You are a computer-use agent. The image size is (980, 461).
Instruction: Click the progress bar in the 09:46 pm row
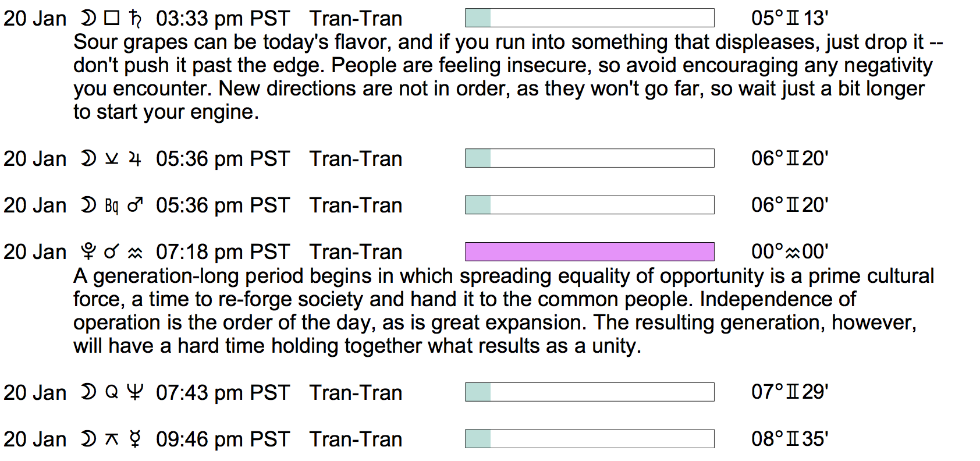590,439
